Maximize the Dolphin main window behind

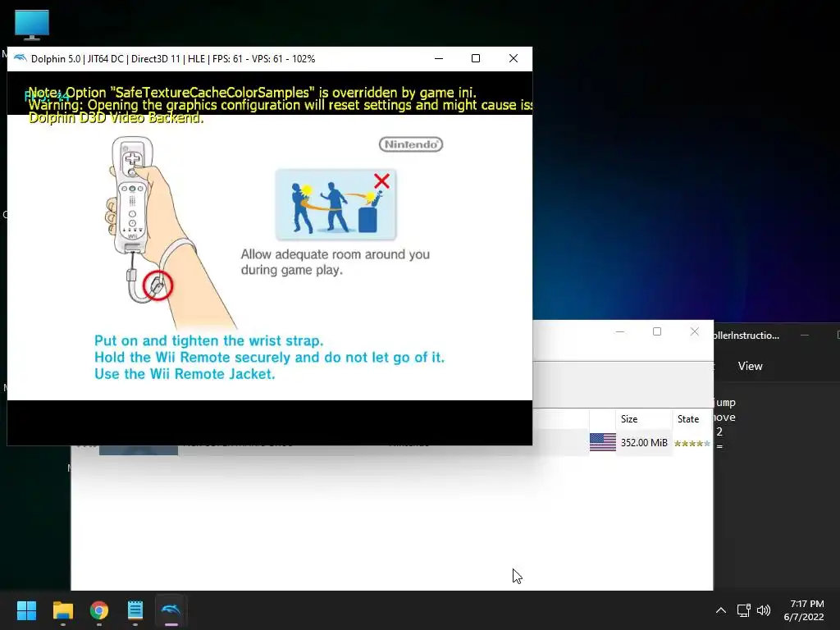pos(657,331)
